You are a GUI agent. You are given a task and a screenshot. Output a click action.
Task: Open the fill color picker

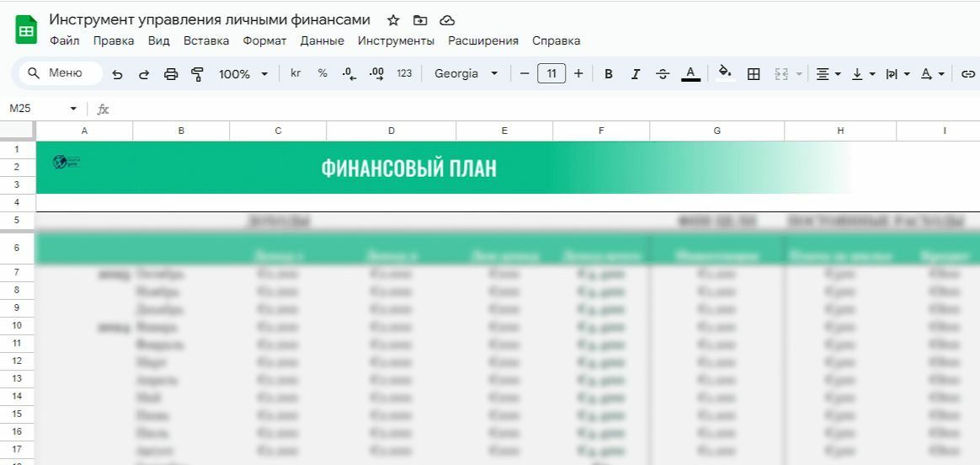724,73
